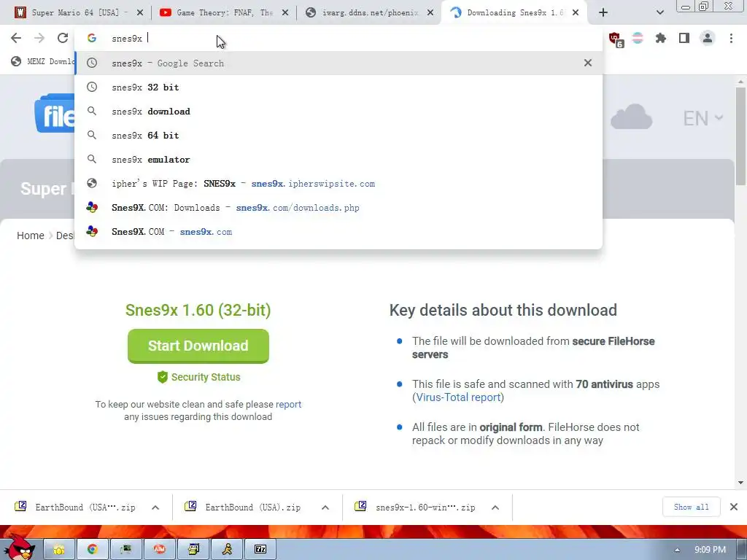
Task: Click the striped flag extension icon
Action: click(x=638, y=38)
